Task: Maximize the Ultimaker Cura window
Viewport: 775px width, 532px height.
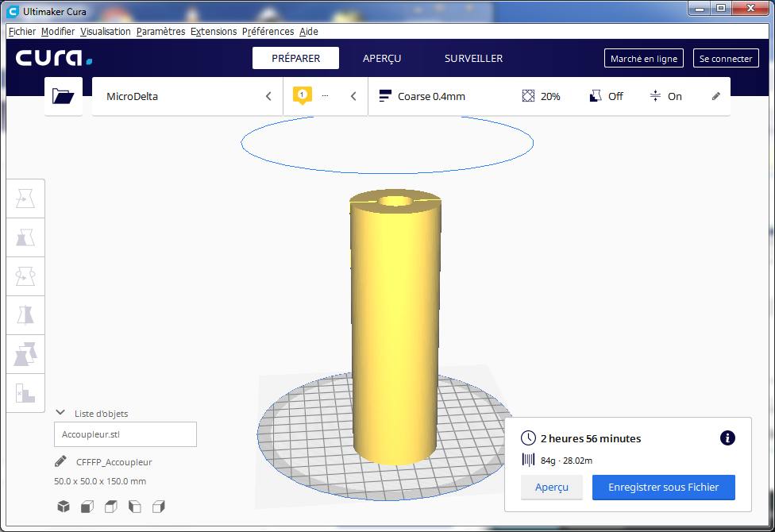Action: (721, 9)
